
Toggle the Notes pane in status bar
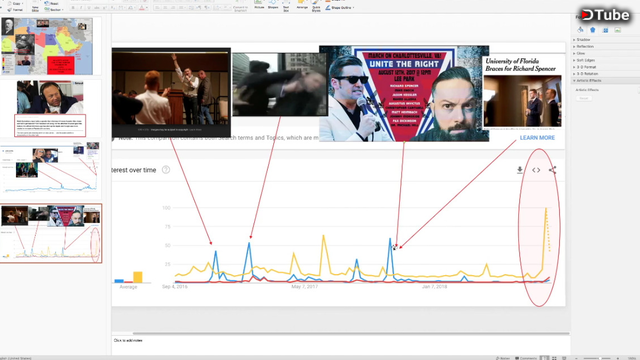503,358
